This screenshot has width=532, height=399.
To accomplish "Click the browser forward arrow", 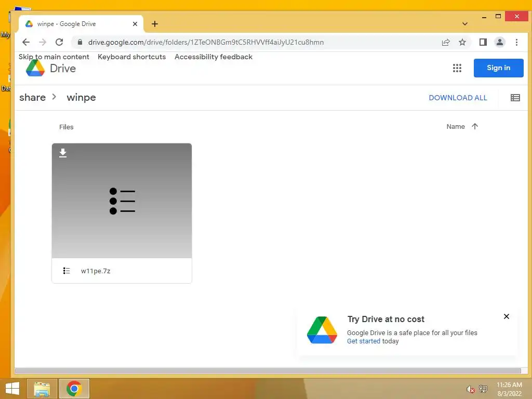I will coord(43,42).
